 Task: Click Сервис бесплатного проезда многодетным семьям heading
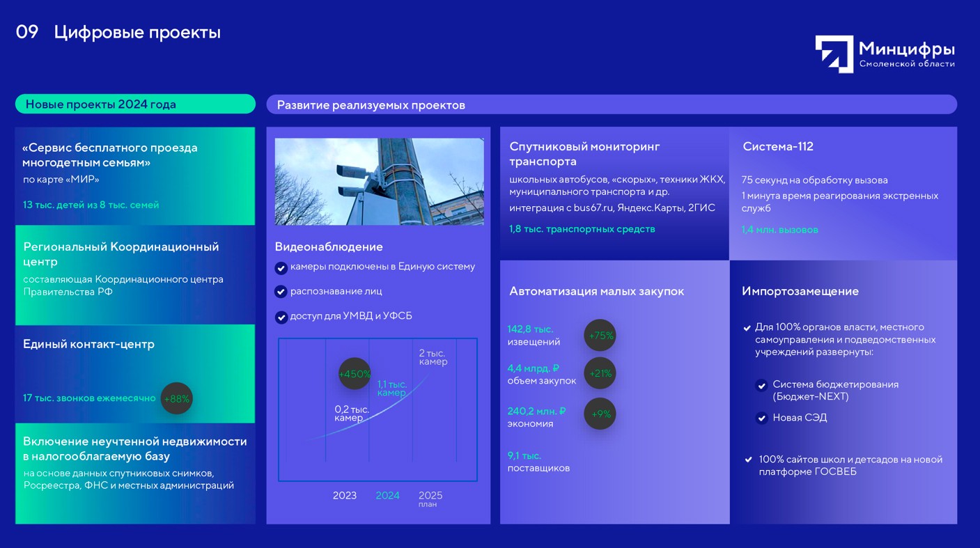[110, 155]
